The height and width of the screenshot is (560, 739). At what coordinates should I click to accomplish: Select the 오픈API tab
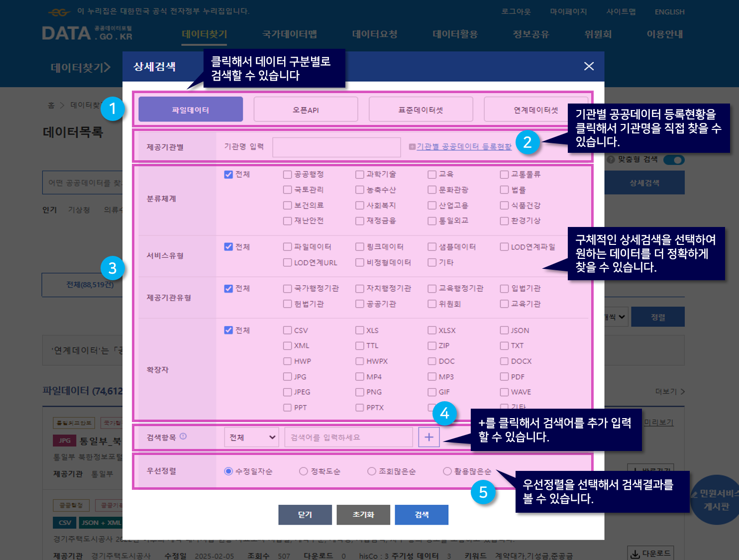point(306,110)
